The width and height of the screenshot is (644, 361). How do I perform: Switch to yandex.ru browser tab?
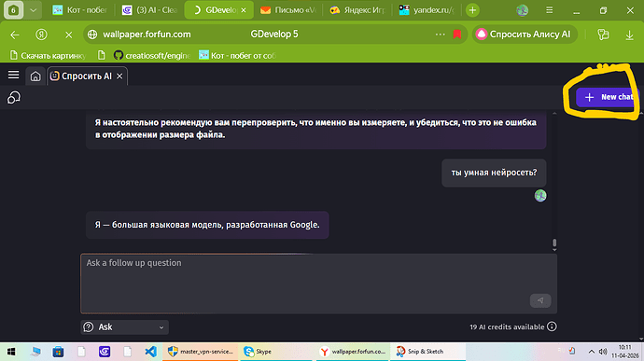click(x=427, y=10)
